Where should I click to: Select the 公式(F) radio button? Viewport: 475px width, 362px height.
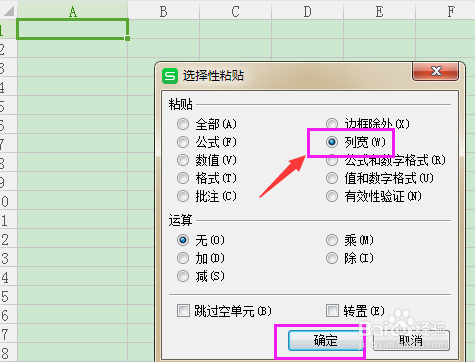click(183, 142)
